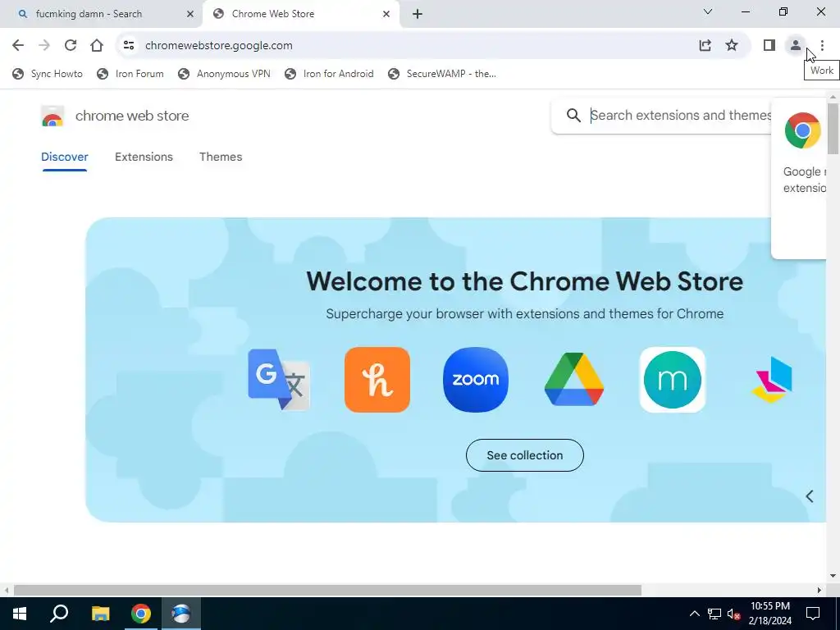Open the Google Drive extension icon
Screen dimensions: 840x630
coord(574,379)
